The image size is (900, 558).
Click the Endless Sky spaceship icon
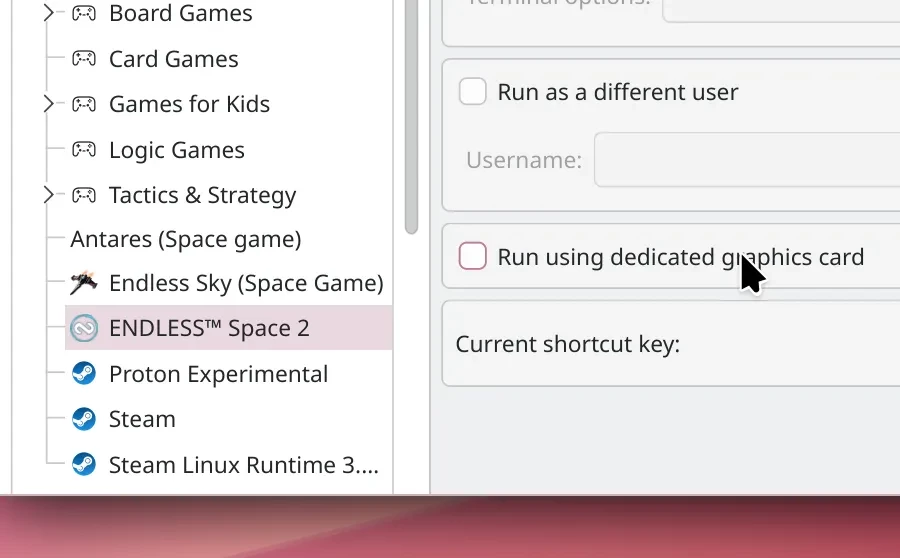tap(84, 283)
